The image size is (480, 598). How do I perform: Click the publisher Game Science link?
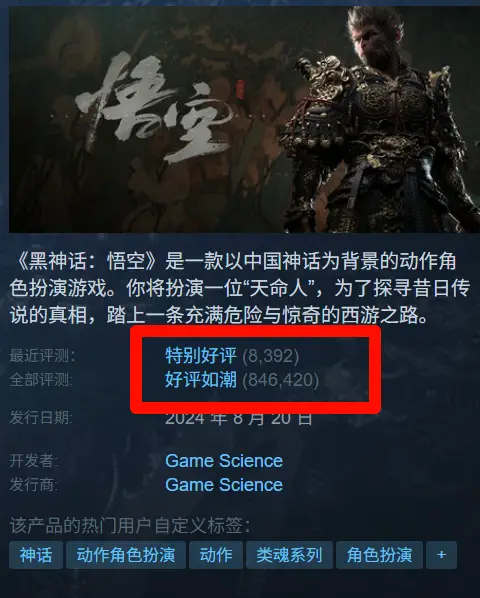tap(224, 485)
